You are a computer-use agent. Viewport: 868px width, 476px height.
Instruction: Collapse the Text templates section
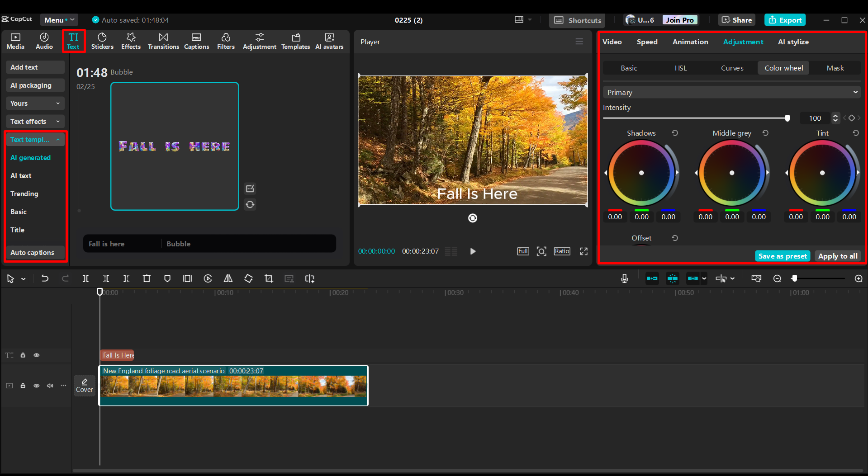58,139
